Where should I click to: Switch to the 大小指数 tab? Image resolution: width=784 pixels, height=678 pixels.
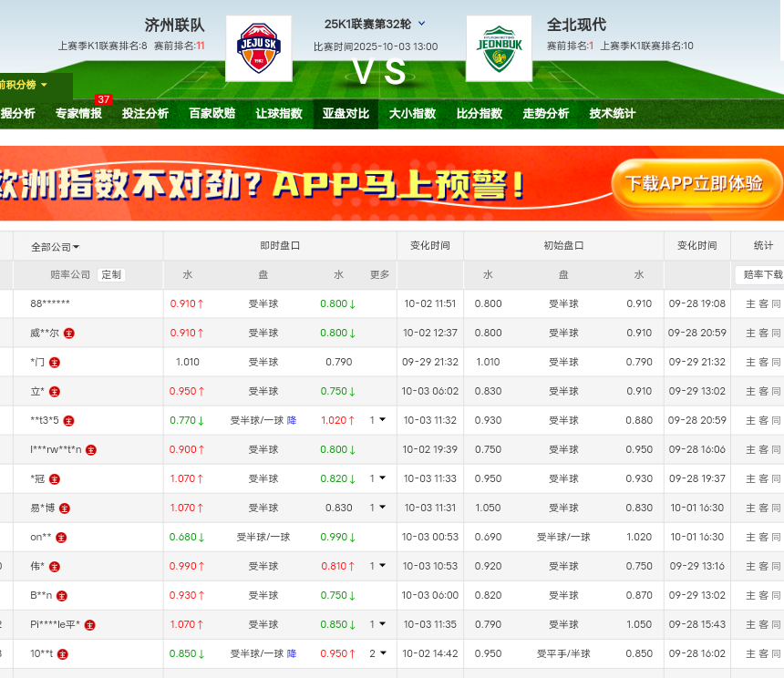(x=412, y=114)
